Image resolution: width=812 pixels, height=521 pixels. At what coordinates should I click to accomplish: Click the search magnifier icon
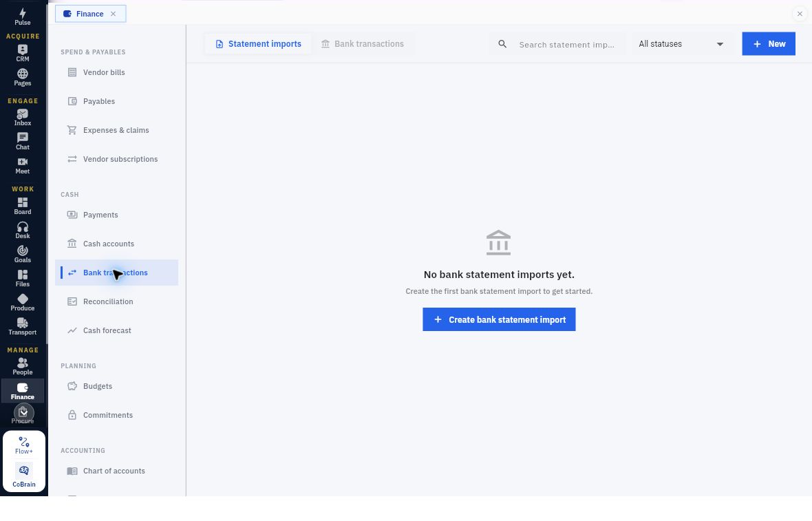[x=502, y=44]
